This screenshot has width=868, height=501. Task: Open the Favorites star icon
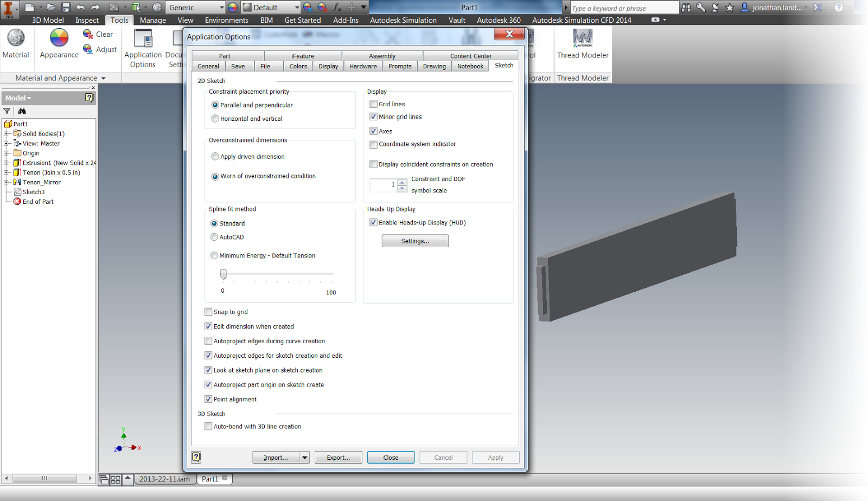[730, 8]
